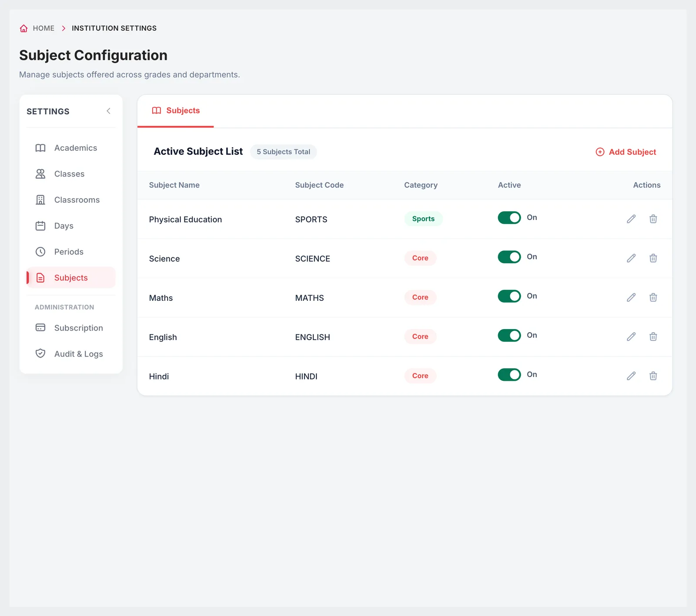Image resolution: width=696 pixels, height=616 pixels.
Task: Edit the Hindi subject entry
Action: [631, 376]
